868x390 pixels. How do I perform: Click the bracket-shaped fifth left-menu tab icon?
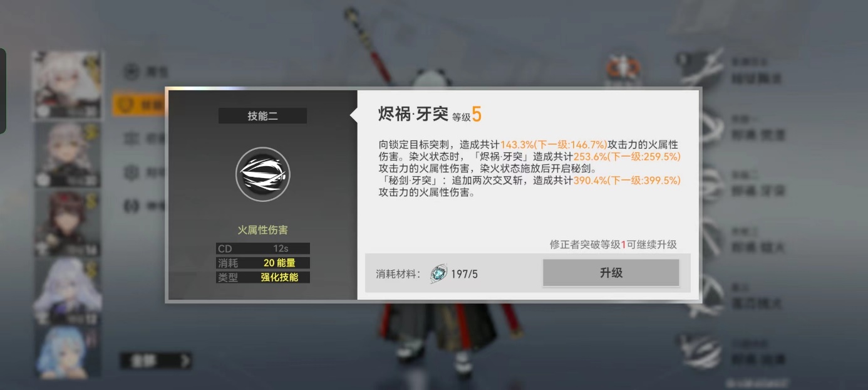pyautogui.click(x=131, y=205)
